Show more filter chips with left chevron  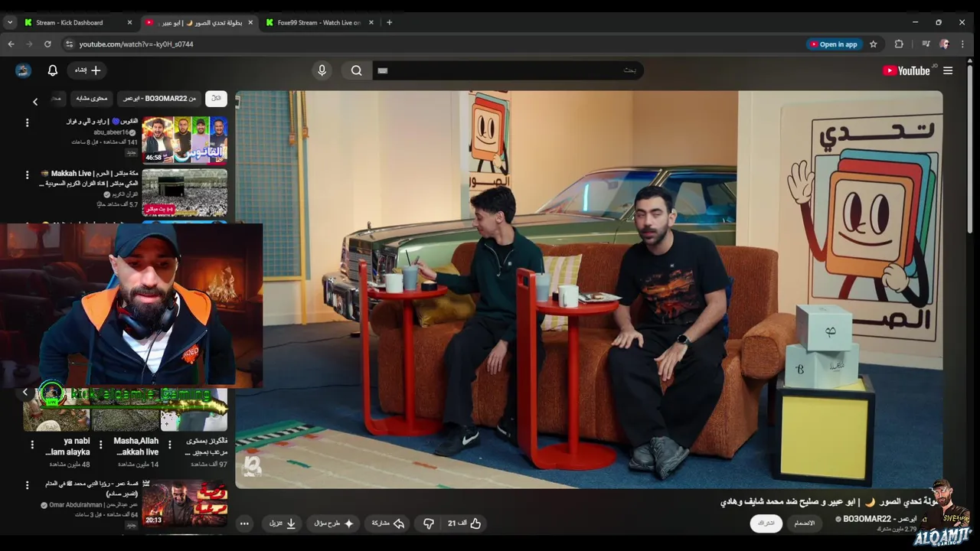pos(35,101)
